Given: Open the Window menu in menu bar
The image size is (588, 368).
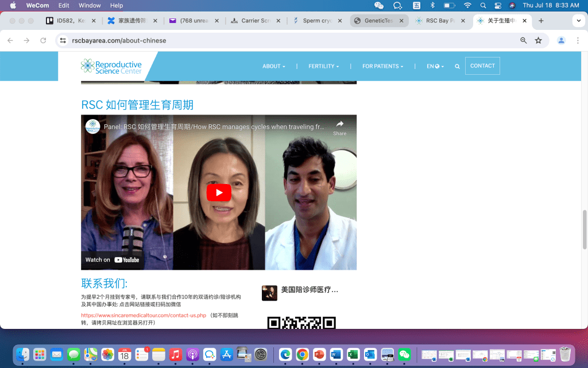Looking at the screenshot, I should (90, 6).
